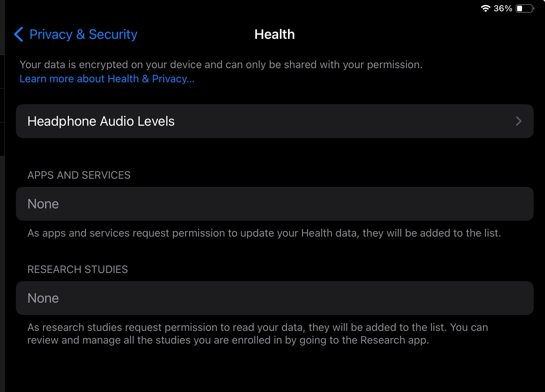Click research studies permission footnote text

pos(258,327)
